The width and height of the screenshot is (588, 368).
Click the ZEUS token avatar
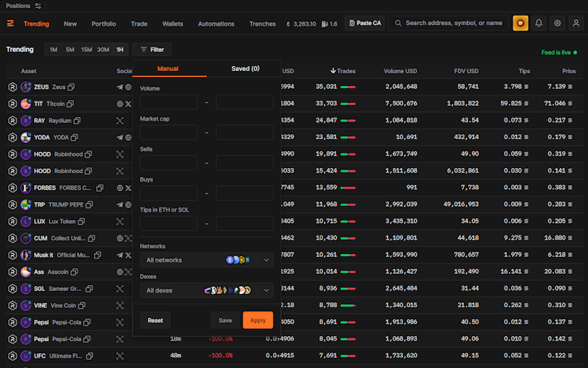point(25,87)
